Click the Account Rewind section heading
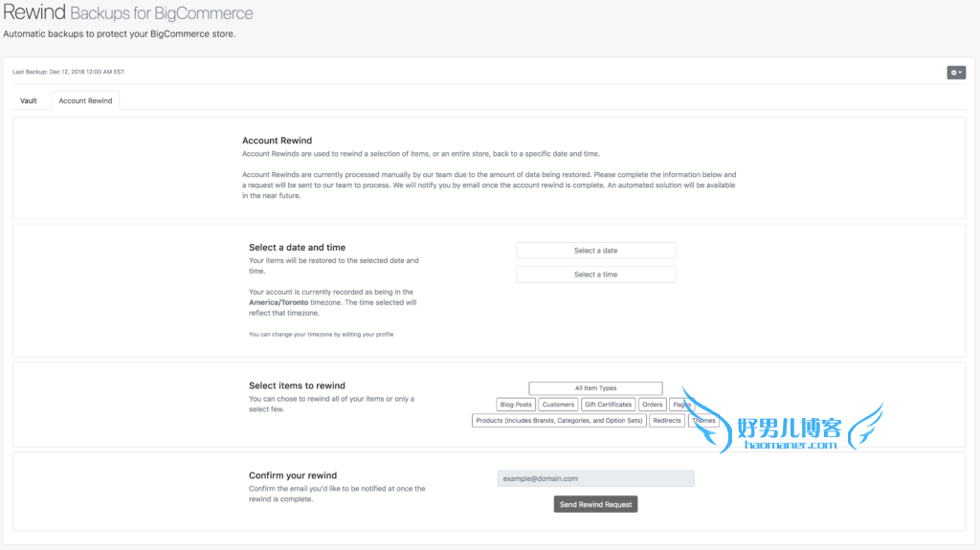This screenshot has height=550, width=980. [277, 141]
